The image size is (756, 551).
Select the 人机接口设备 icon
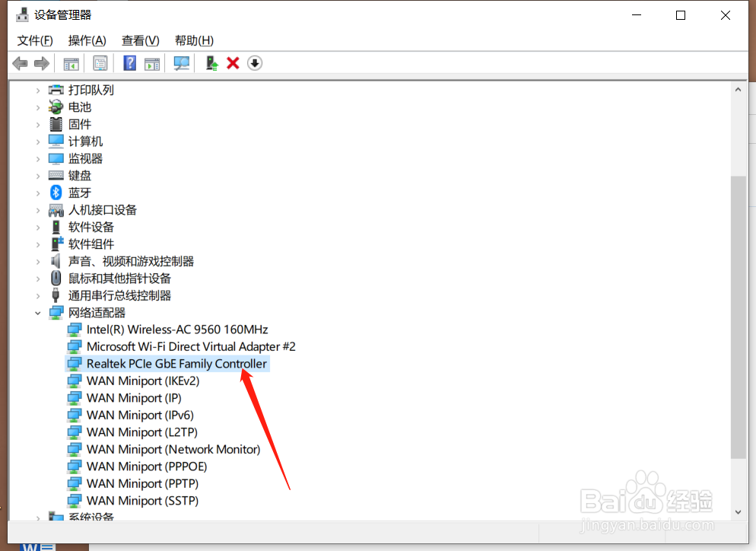(x=56, y=210)
